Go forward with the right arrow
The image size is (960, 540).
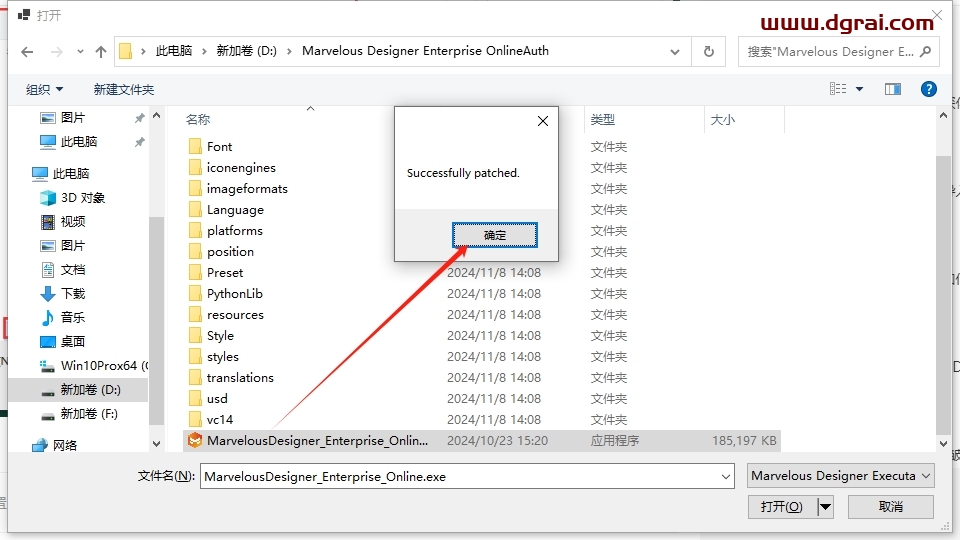[x=56, y=52]
